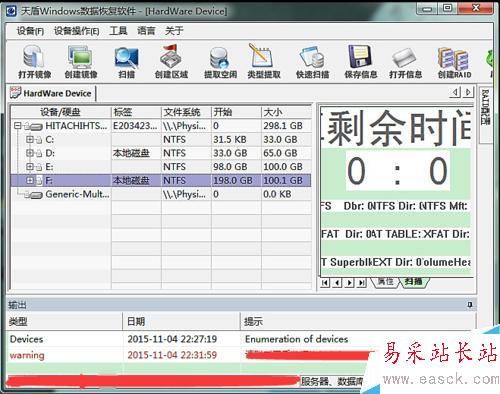500x394 pixels.
Task: Expand the C: partition node
Action: (x=30, y=139)
